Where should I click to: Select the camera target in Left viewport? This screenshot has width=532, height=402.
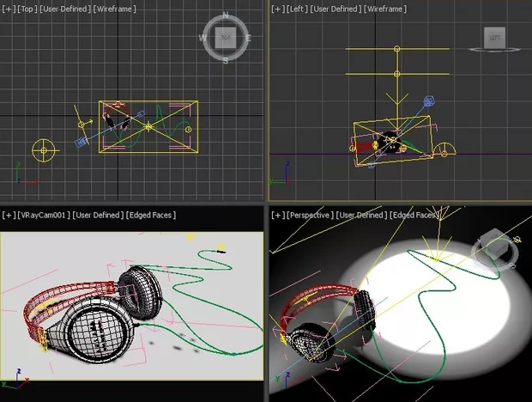(372, 165)
